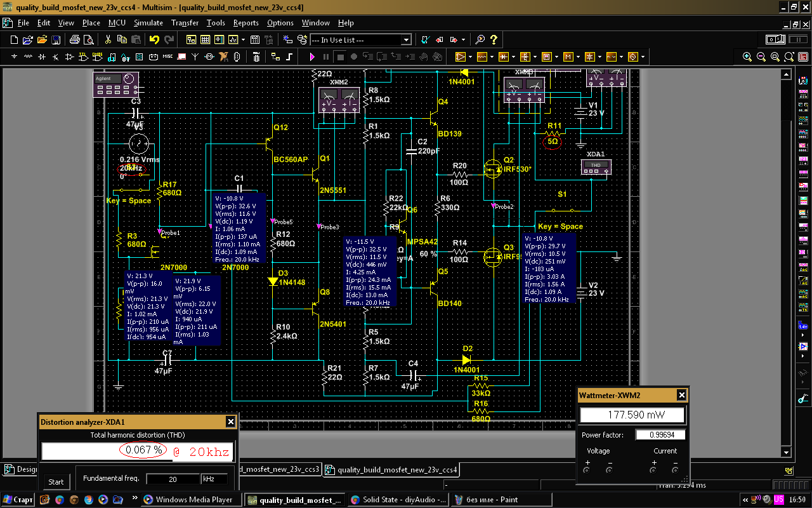The height and width of the screenshot is (508, 812).
Task: Open a design file from disk
Action: tap(28, 39)
